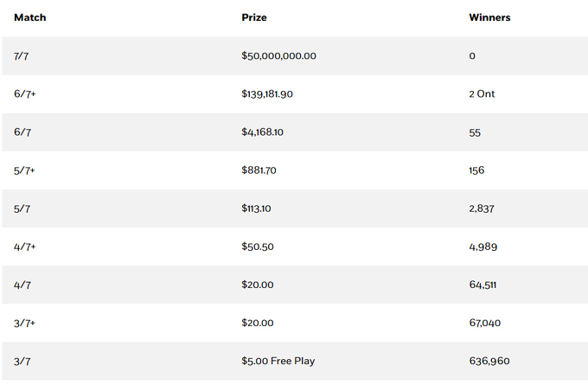The width and height of the screenshot is (588, 391).
Task: Click the Prize column header
Action: (x=254, y=17)
